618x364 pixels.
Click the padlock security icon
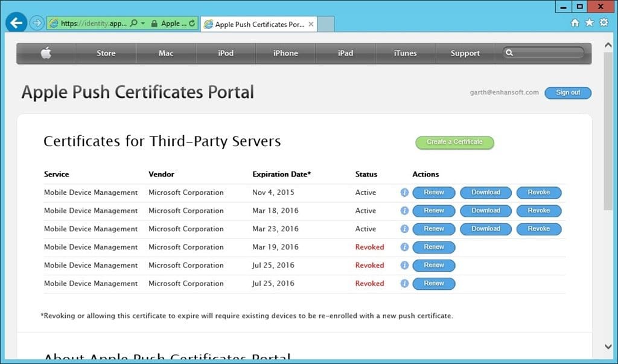(154, 24)
